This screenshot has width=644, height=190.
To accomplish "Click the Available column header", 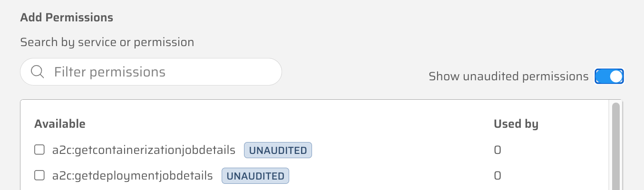I will pyautogui.click(x=60, y=124).
